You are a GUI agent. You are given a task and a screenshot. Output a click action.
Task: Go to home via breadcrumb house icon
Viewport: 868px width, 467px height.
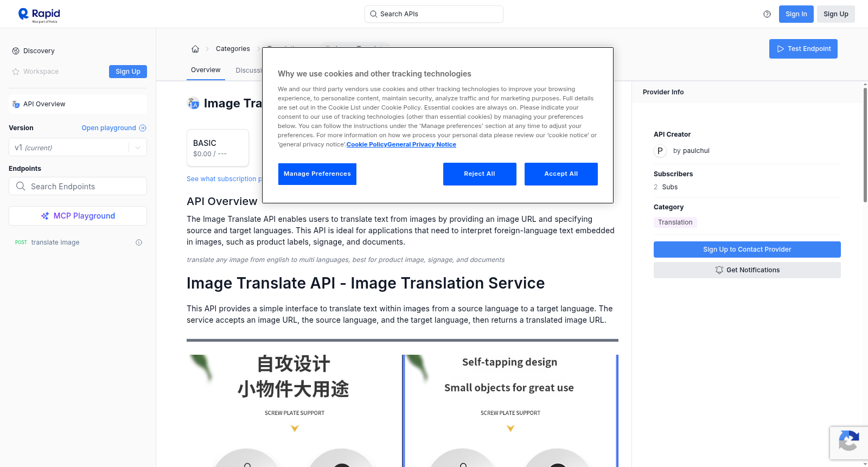pos(195,49)
